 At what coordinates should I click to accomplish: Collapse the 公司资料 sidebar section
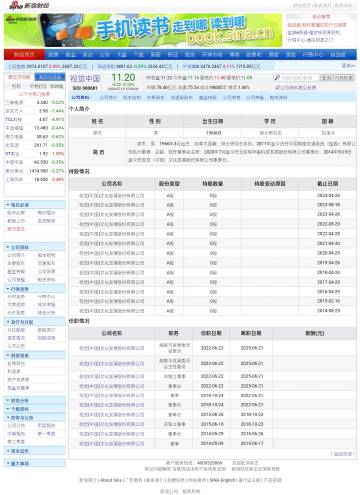(35, 247)
